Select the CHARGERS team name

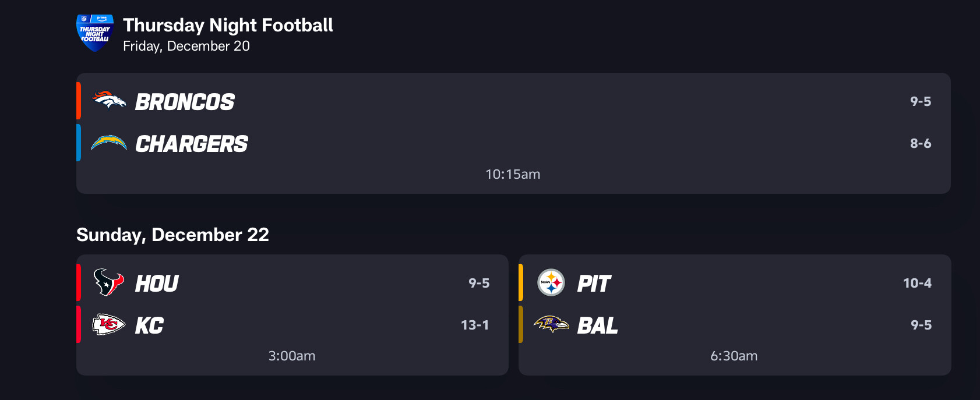(192, 144)
